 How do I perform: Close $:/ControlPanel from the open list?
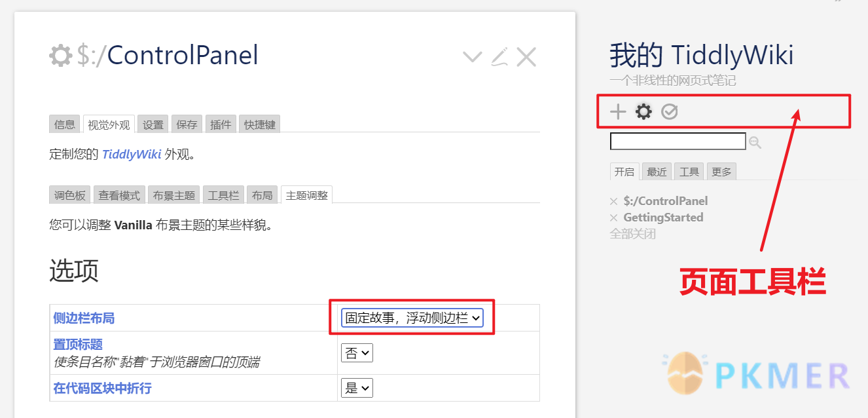(x=613, y=201)
